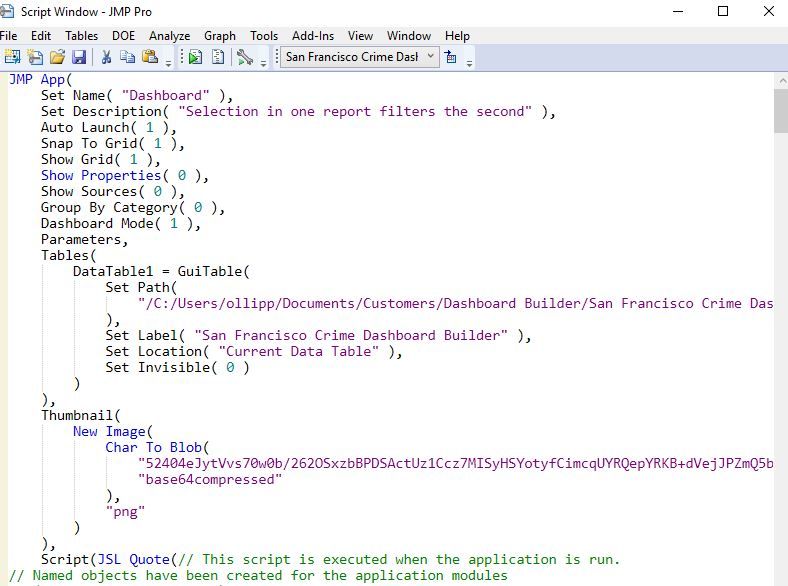
Task: Click the Set Description line text
Action: click(298, 112)
